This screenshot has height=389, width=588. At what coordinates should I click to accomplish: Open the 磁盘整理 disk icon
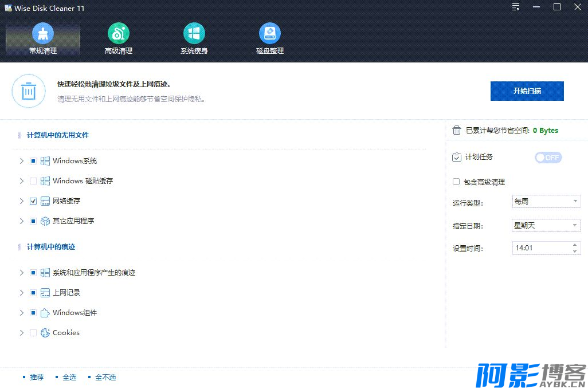269,33
